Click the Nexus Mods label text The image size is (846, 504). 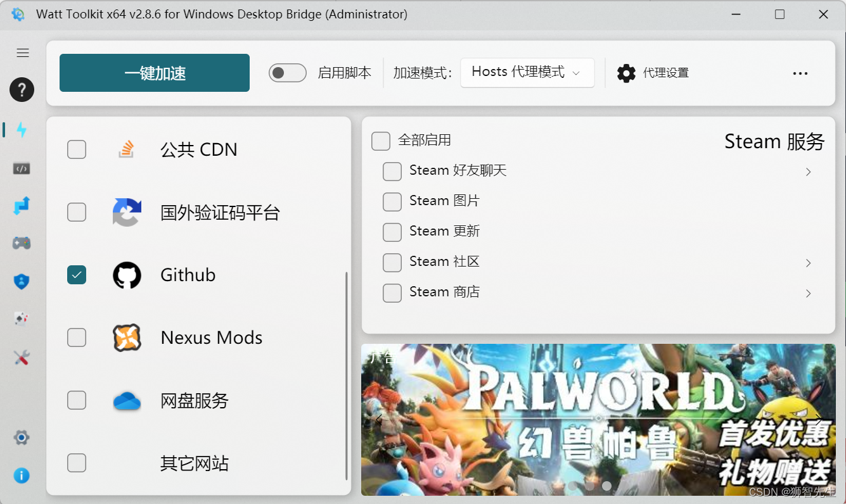(212, 337)
